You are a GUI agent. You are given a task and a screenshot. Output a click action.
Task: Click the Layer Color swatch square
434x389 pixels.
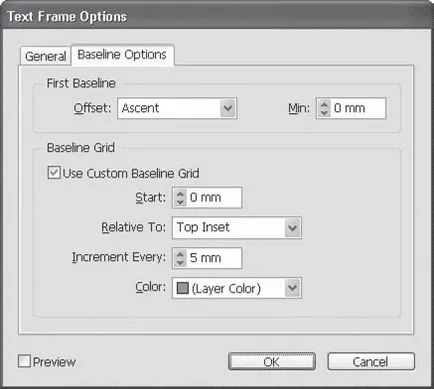point(183,288)
